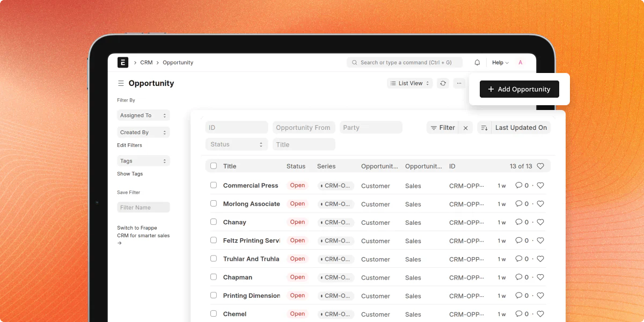The image size is (644, 322).
Task: Click the '13 of 13' count text
Action: pyautogui.click(x=521, y=166)
